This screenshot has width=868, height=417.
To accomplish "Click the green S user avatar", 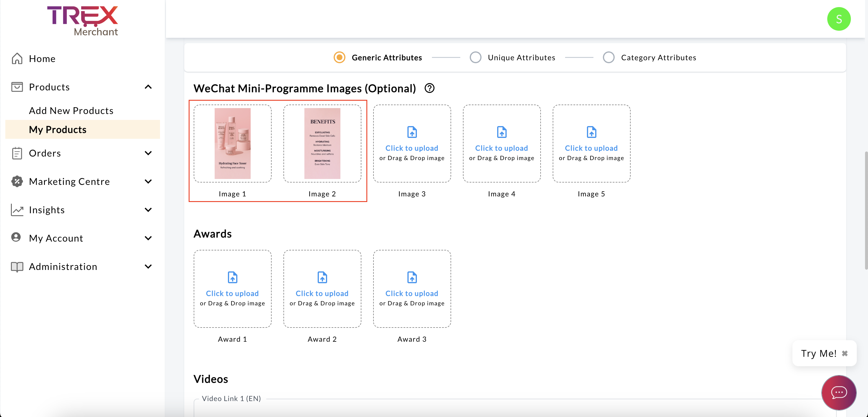I will [x=838, y=19].
